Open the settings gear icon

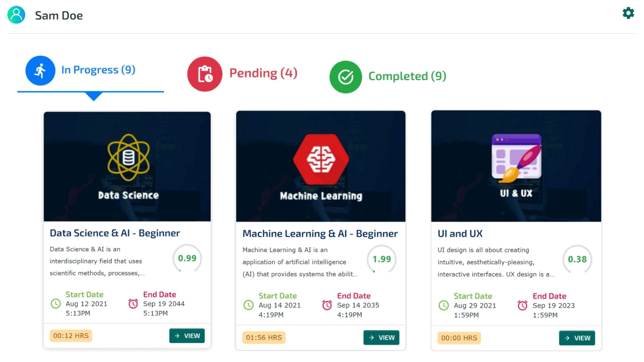(628, 13)
